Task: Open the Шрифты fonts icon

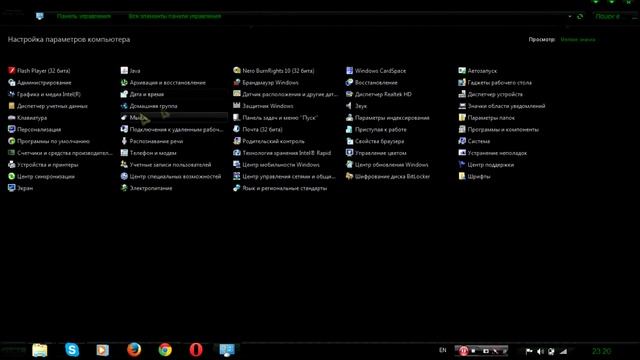Action: (462, 177)
